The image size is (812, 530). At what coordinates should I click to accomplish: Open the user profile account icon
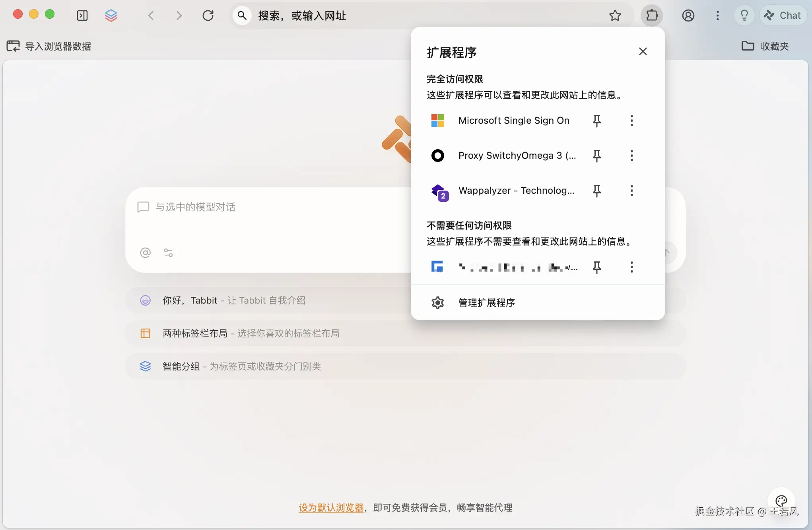688,16
